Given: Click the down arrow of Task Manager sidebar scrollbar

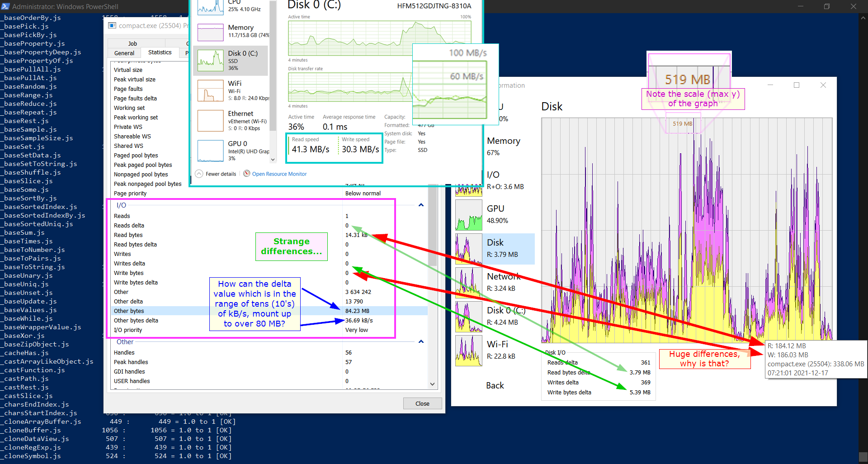Looking at the screenshot, I should pyautogui.click(x=273, y=159).
